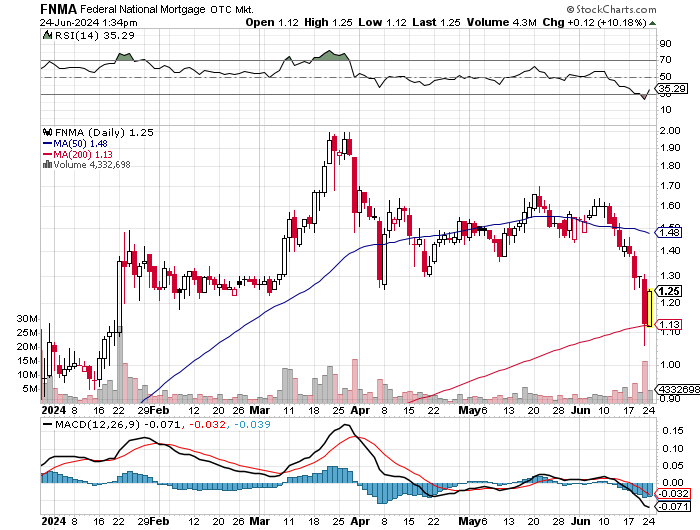Click the 5M volume axis label
Image resolution: width=700 pixels, height=530 pixels.
click(x=30, y=389)
